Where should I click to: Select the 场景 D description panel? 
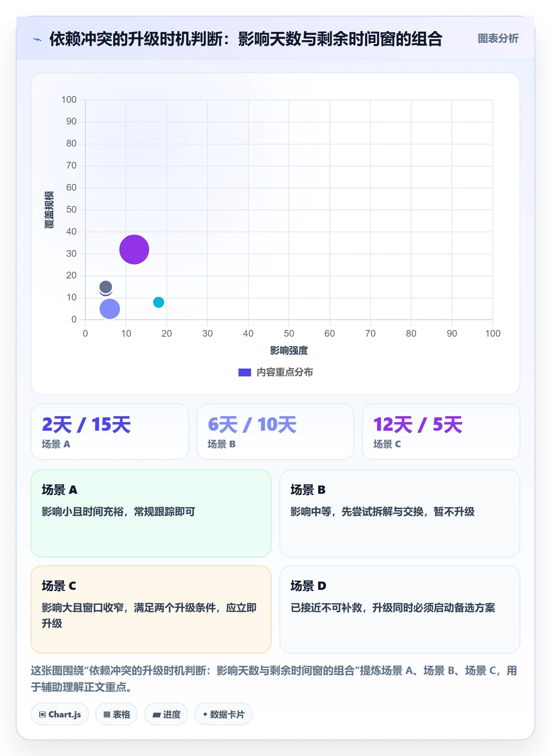click(400, 610)
